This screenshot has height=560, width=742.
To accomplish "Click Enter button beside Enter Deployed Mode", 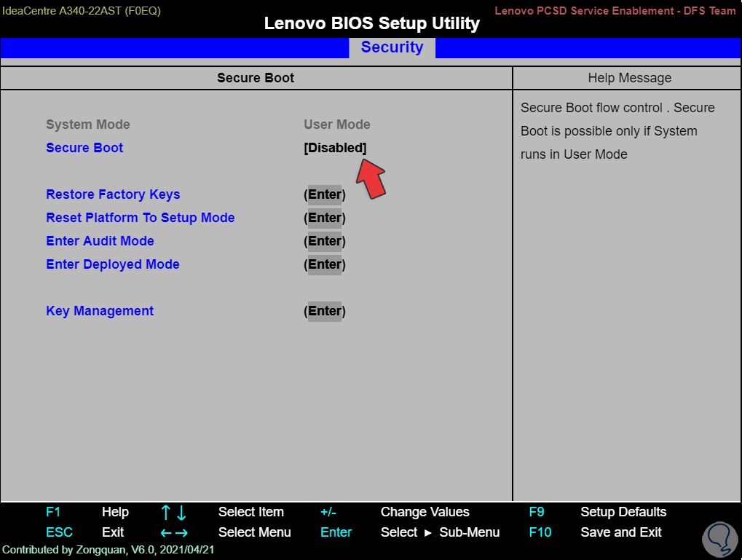I will [x=325, y=264].
